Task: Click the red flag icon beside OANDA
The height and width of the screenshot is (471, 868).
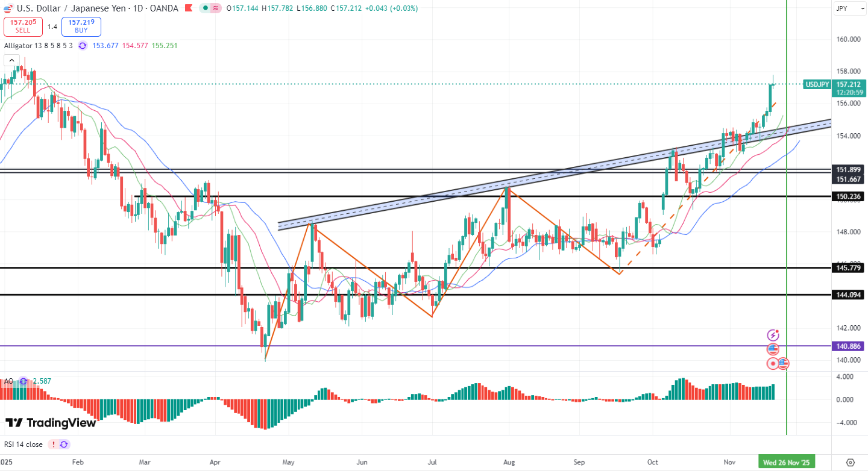Action: 188,8
